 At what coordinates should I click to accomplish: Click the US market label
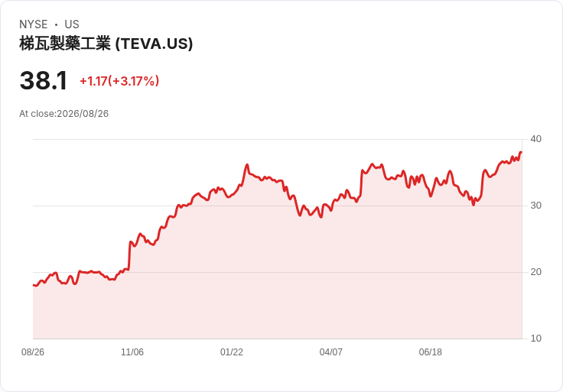point(72,24)
